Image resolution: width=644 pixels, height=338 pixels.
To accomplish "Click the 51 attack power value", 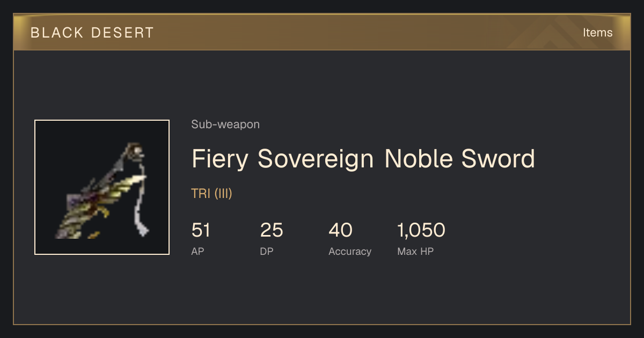I will coord(201,230).
